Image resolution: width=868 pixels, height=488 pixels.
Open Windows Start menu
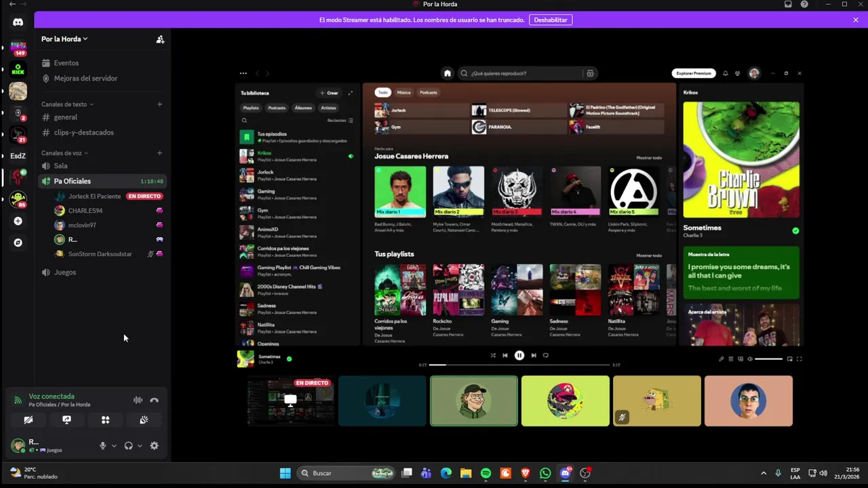(285, 473)
